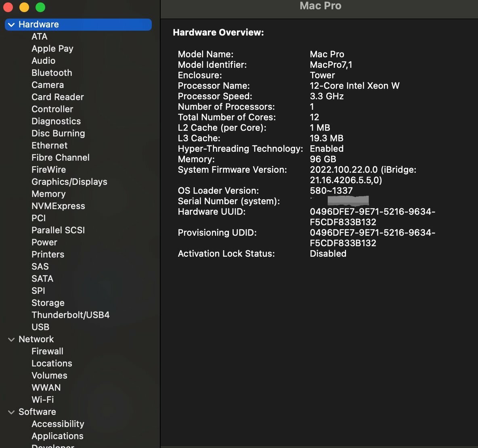Select Card Reader in the sidebar
The height and width of the screenshot is (448, 478).
[x=58, y=97]
